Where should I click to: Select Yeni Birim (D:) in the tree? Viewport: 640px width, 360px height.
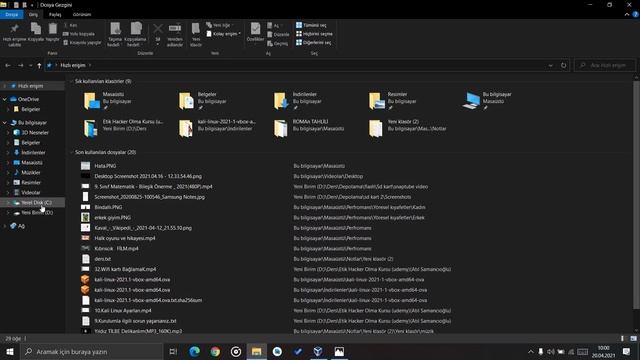[37, 213]
